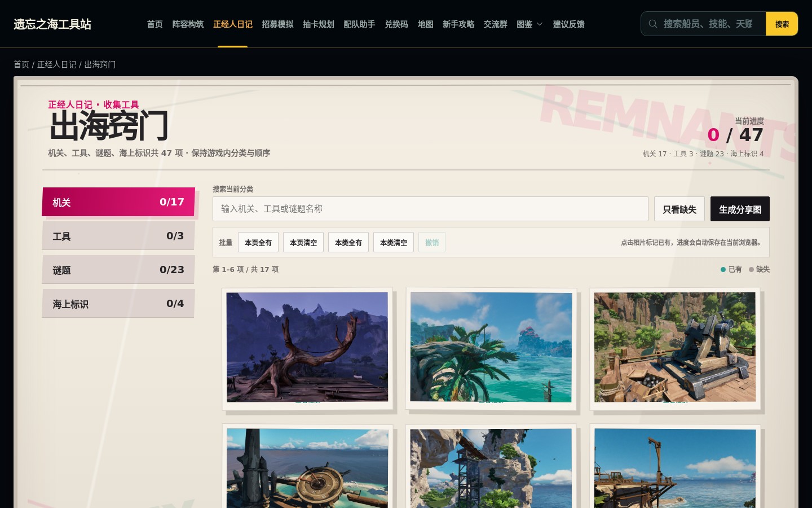
Task: Open the 招募模拟 page
Action: pos(277,24)
